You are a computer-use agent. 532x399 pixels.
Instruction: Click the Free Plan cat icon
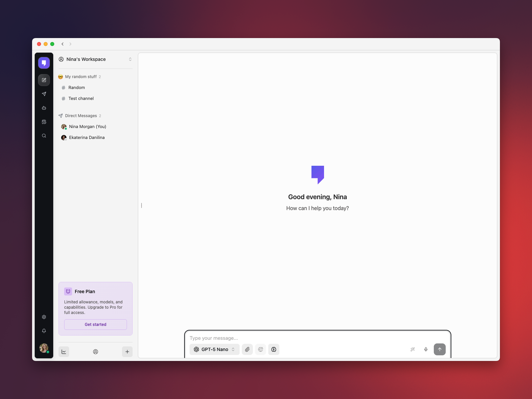tap(68, 291)
